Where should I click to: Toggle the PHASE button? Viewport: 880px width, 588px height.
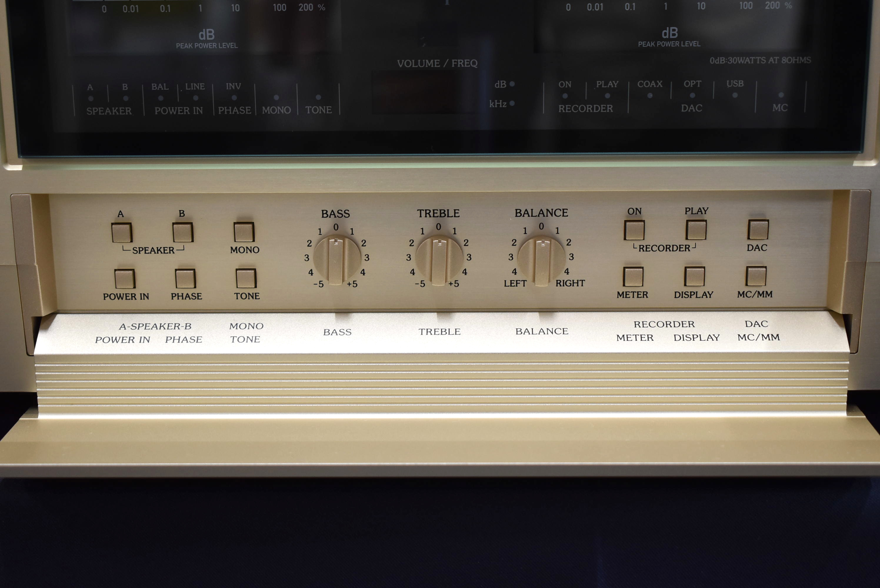(x=185, y=279)
